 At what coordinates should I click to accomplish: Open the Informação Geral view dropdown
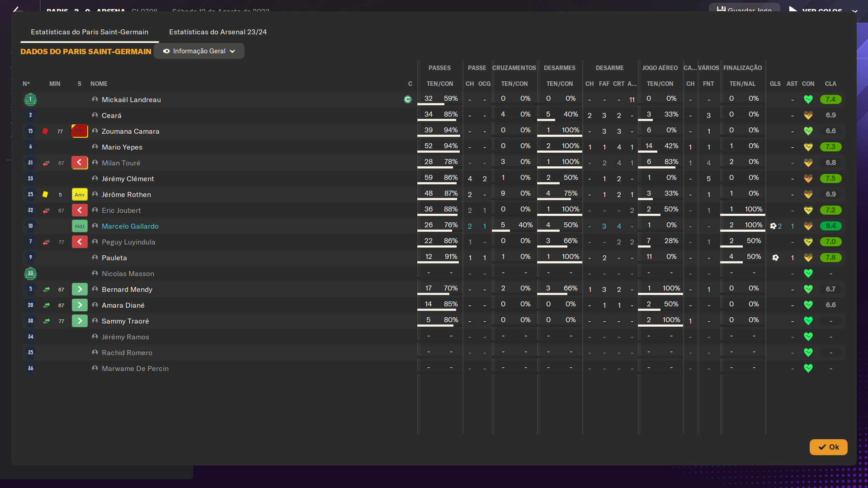coord(199,52)
